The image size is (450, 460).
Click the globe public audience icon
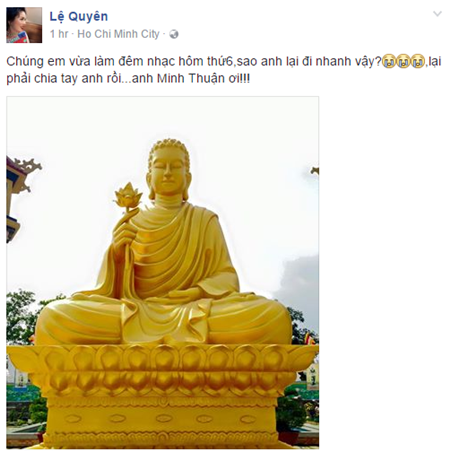pyautogui.click(x=174, y=34)
